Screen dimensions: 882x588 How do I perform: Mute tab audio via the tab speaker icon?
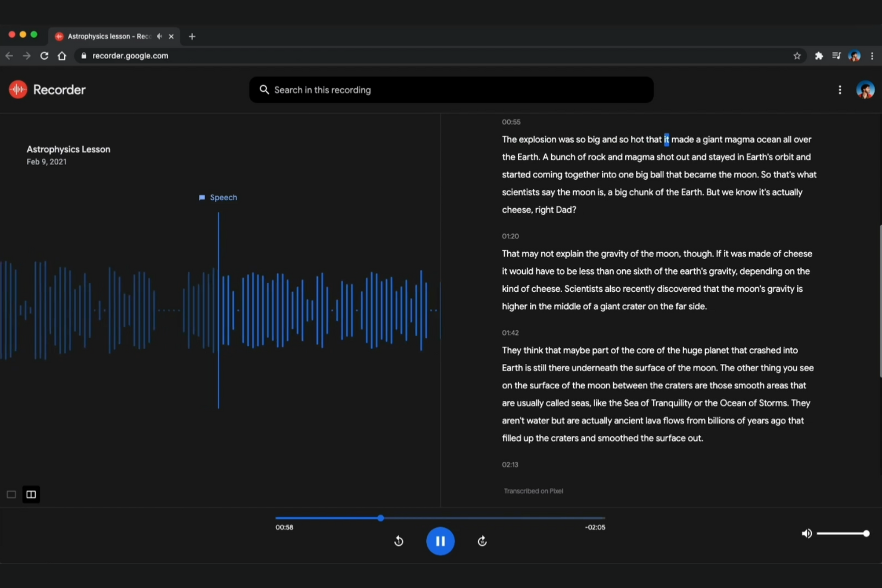pos(159,36)
